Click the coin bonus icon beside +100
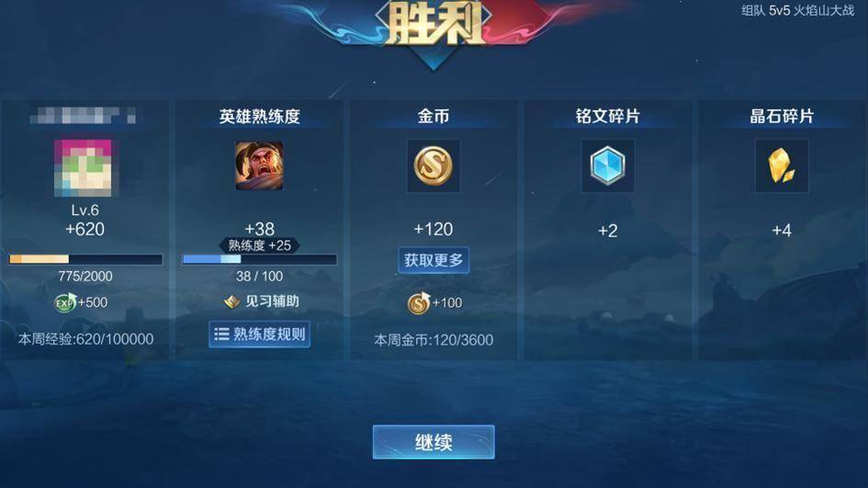 419,303
